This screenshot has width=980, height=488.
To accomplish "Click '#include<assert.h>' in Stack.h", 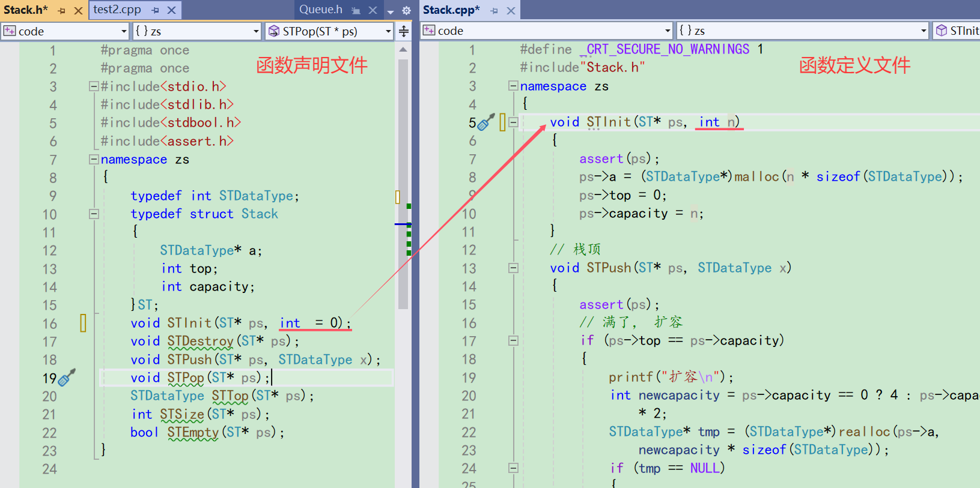I will pyautogui.click(x=167, y=141).
